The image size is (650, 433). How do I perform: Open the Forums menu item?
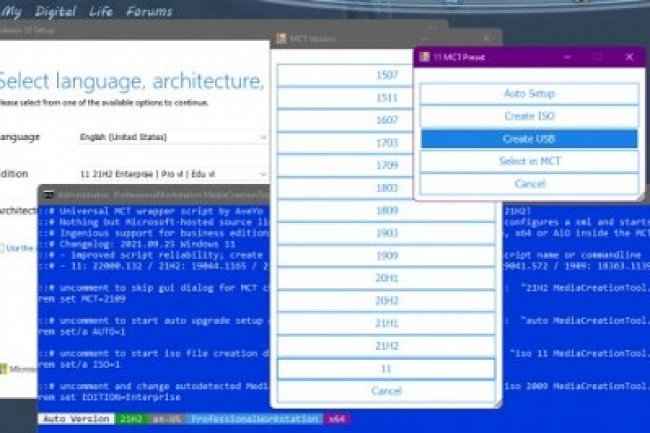tap(148, 12)
